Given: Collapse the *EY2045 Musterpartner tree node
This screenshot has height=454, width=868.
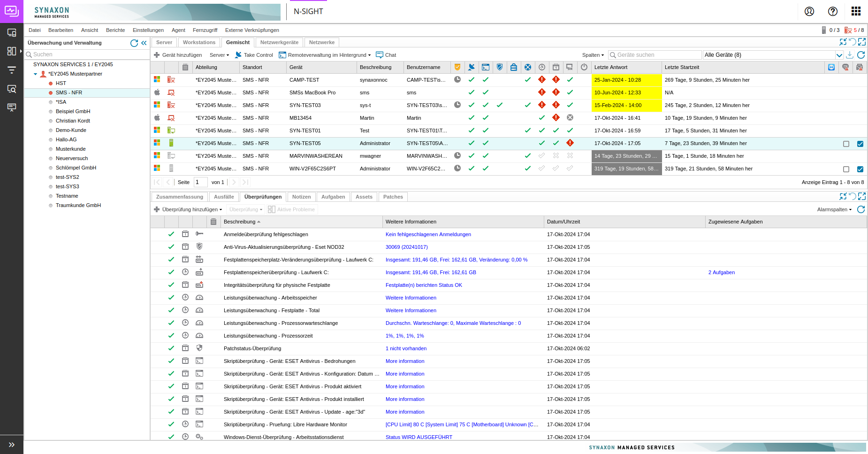Looking at the screenshot, I should pyautogui.click(x=35, y=74).
